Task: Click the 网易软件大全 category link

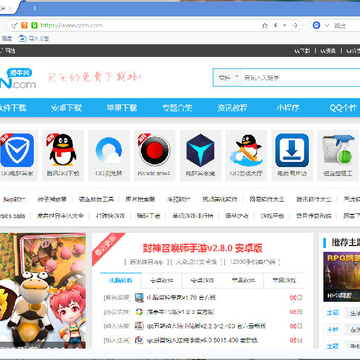Action: (x=267, y=199)
